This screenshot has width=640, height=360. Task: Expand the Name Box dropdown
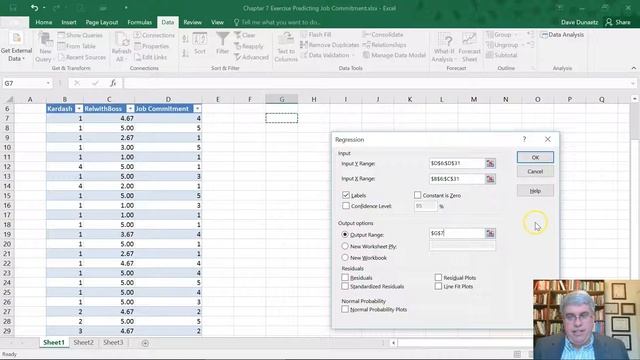(48, 83)
